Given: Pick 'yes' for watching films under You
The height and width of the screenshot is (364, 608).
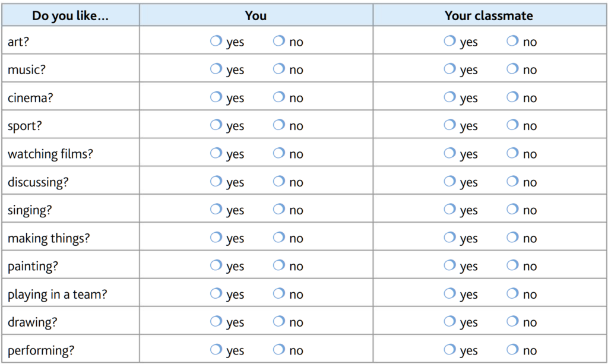Looking at the screenshot, I should click(216, 153).
